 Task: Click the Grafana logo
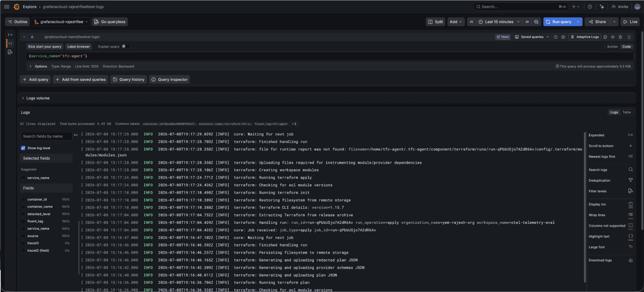click(x=17, y=6)
